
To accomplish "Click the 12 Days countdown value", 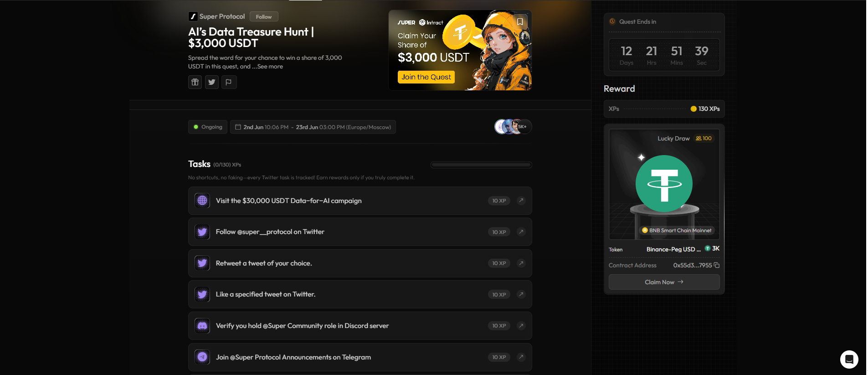I will pos(627,51).
